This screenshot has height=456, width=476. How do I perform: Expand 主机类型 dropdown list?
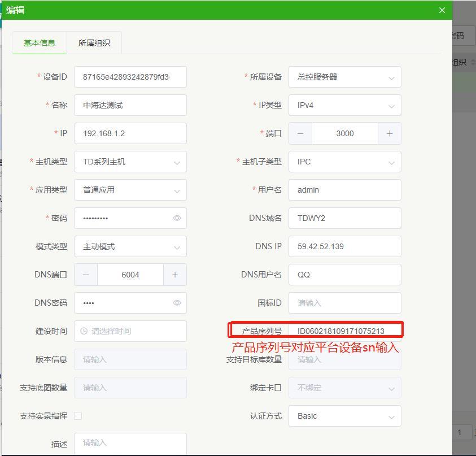[x=130, y=162]
